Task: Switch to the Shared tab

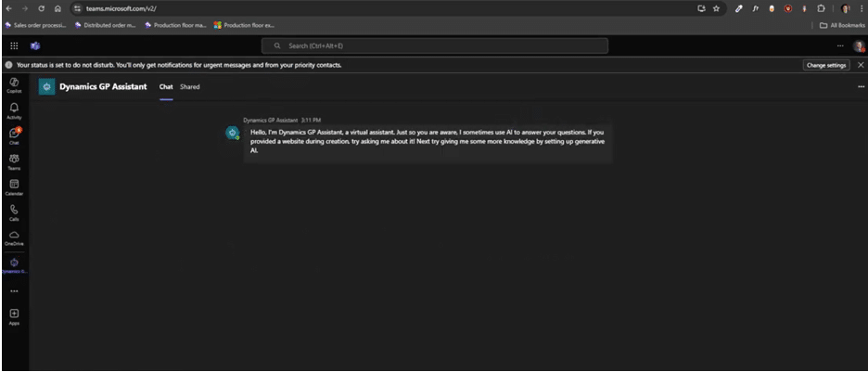Action: click(190, 87)
